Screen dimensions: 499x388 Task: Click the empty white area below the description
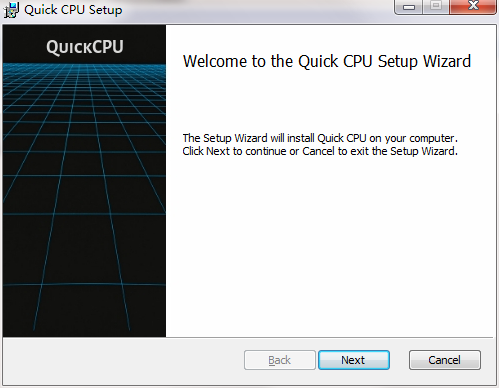[329, 247]
